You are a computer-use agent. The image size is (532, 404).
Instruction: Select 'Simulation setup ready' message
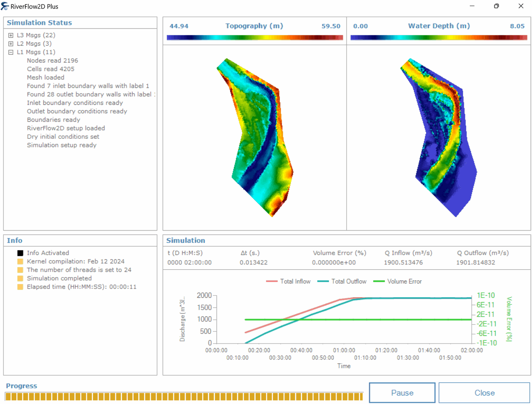(62, 145)
